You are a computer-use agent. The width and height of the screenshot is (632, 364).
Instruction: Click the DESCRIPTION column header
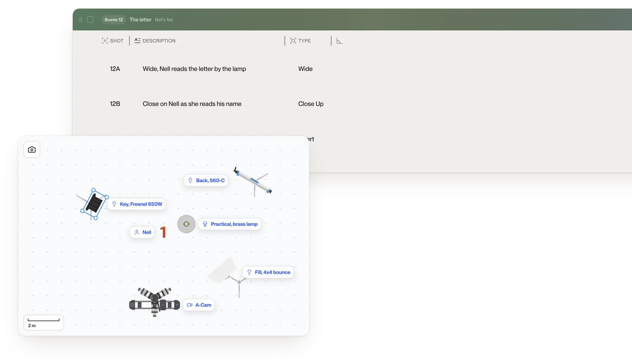pos(155,41)
